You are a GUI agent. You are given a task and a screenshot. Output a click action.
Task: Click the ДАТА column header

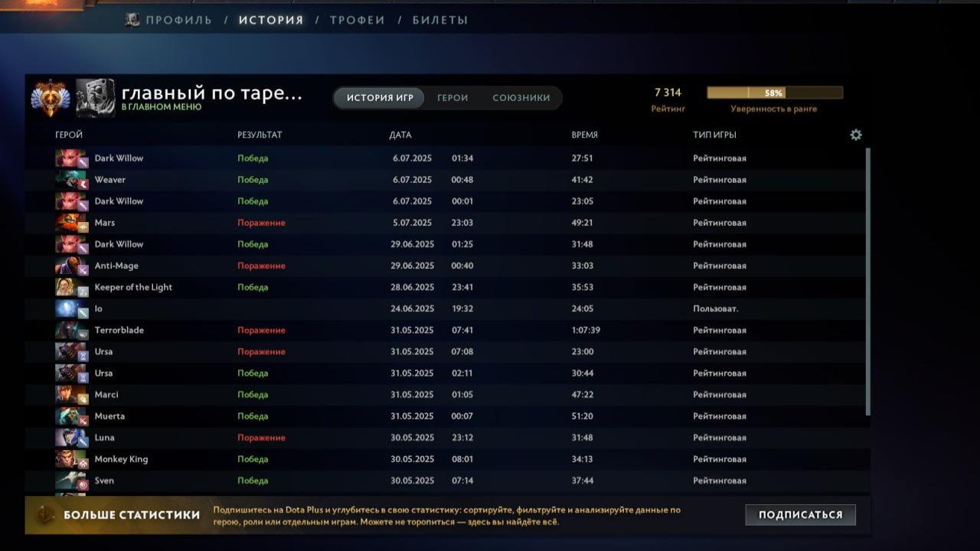400,135
